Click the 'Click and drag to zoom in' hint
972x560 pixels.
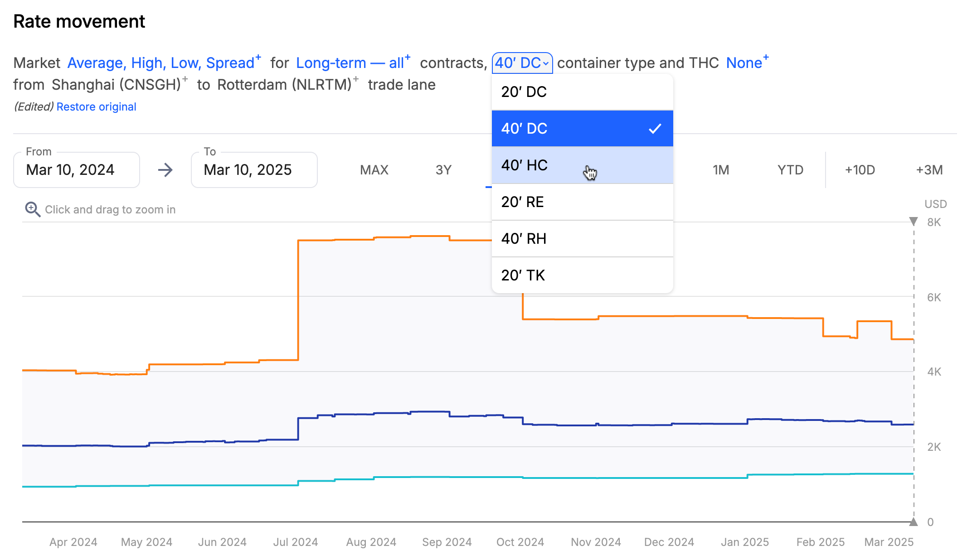coord(110,210)
